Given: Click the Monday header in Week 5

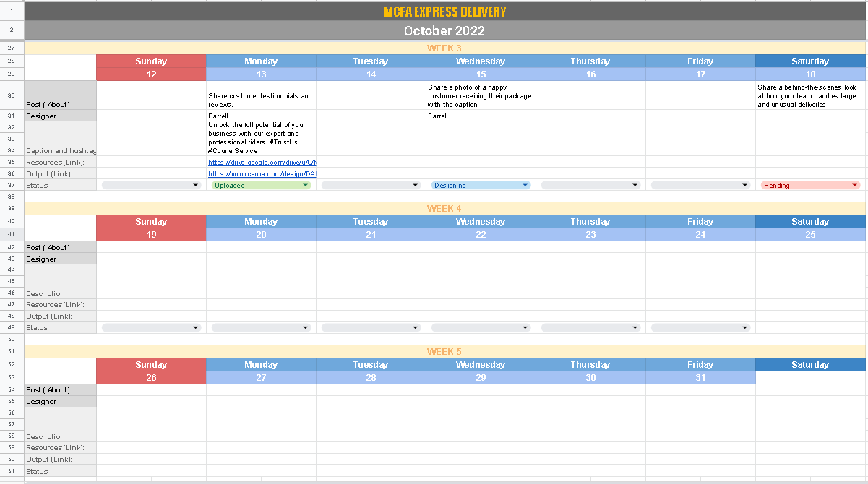Looking at the screenshot, I should (x=261, y=365).
